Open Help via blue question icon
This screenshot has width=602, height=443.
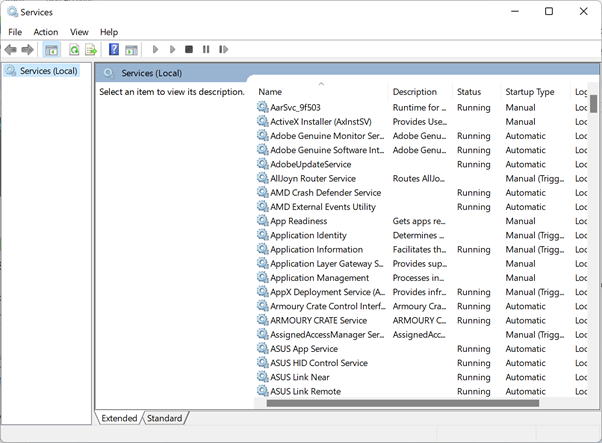click(x=114, y=50)
